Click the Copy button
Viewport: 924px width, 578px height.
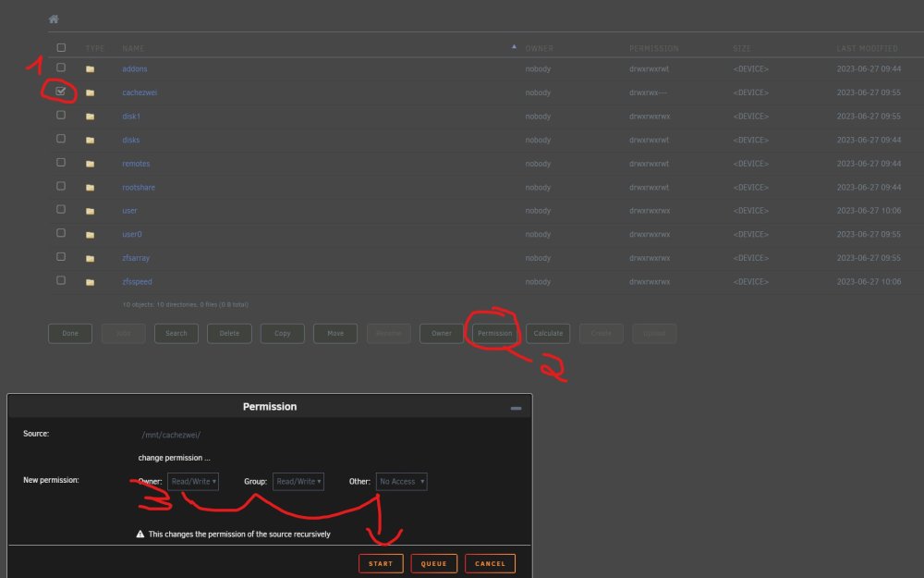point(282,333)
